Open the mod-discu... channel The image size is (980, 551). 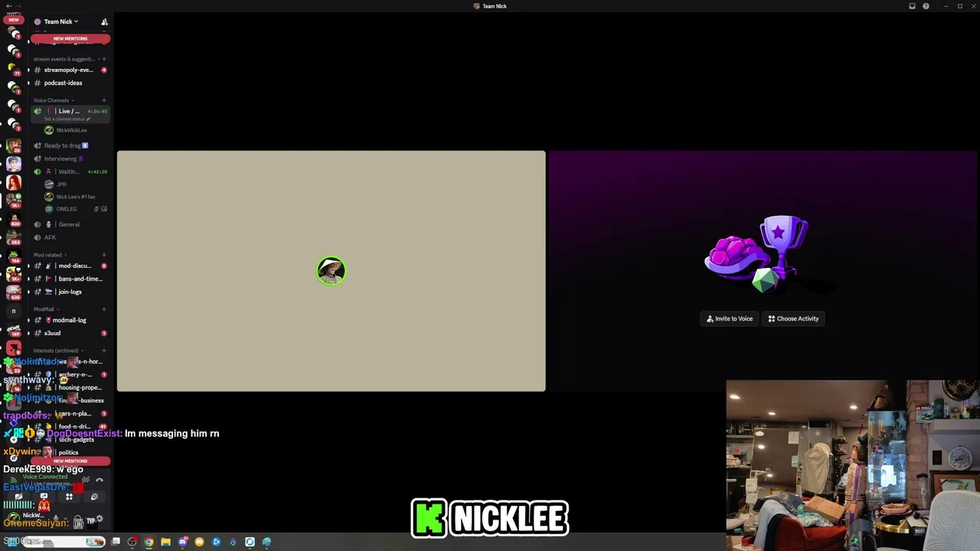click(70, 266)
